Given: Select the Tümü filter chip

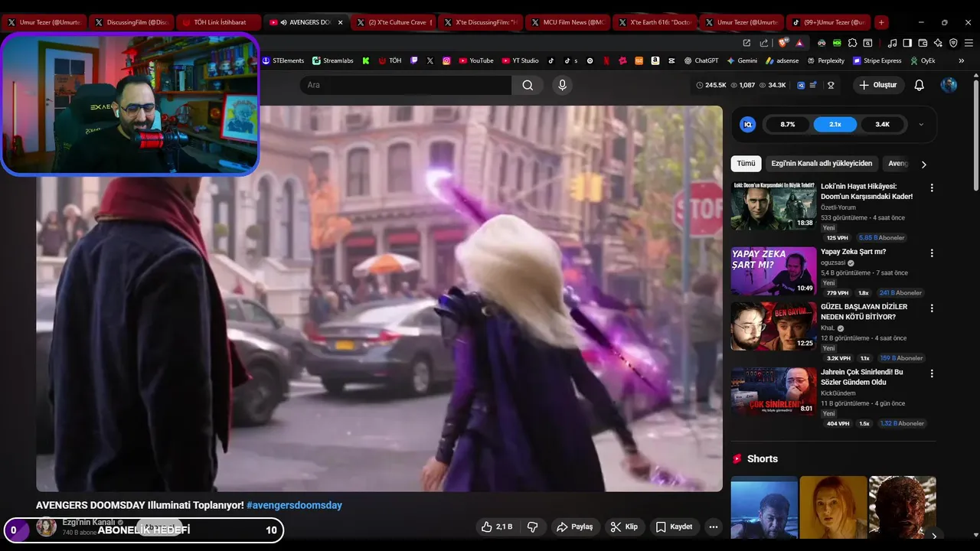Looking at the screenshot, I should (x=746, y=164).
